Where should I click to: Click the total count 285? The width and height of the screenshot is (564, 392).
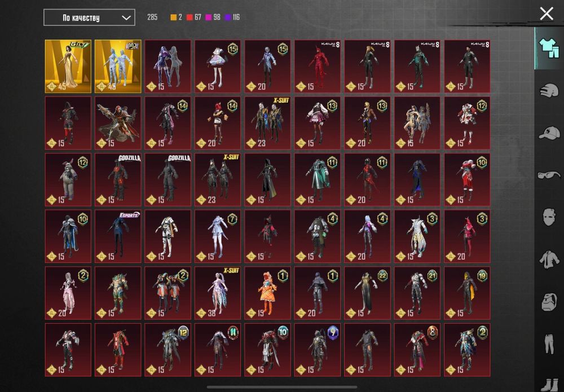(x=152, y=17)
